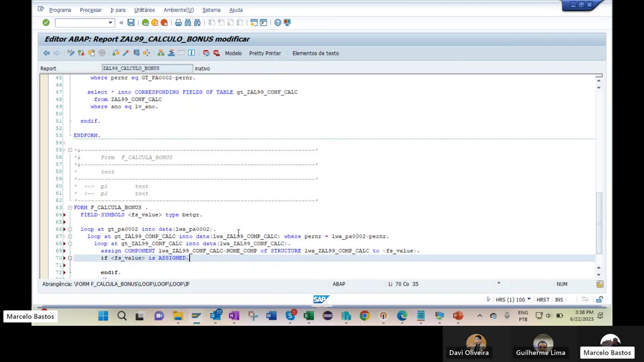Click the Activate magic wand icon
Image resolution: width=644 pixels, height=362 pixels.
pos(126,53)
